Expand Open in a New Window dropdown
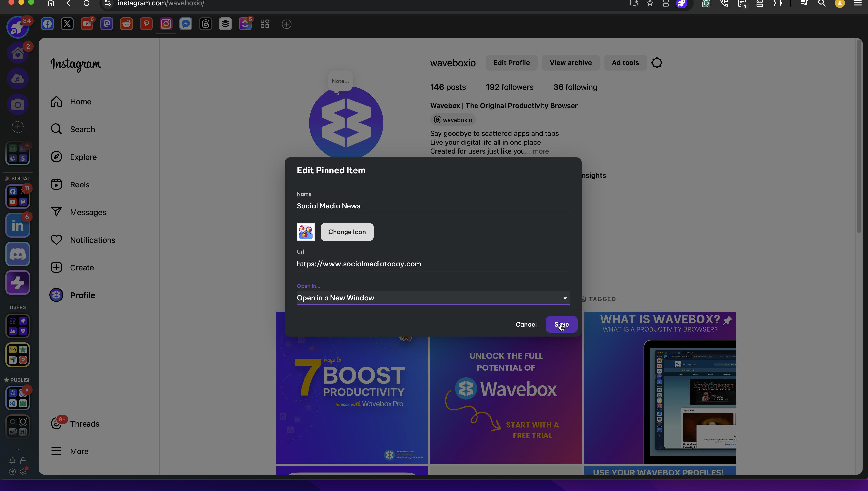The image size is (868, 491). (x=433, y=298)
